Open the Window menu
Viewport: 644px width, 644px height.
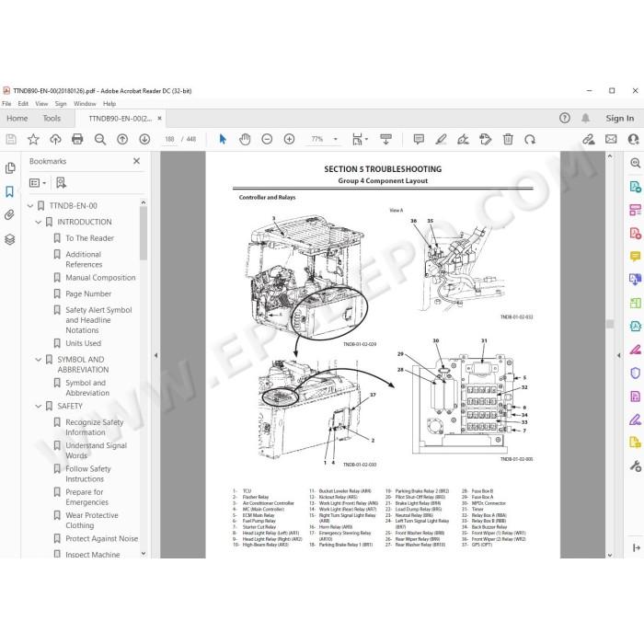85,103
